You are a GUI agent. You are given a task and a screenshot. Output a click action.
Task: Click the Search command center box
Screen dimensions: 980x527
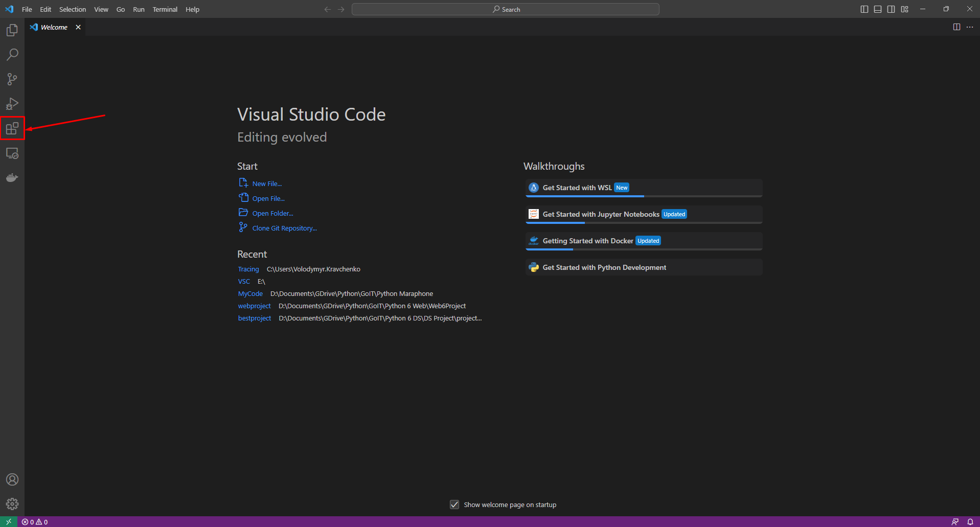coord(506,9)
